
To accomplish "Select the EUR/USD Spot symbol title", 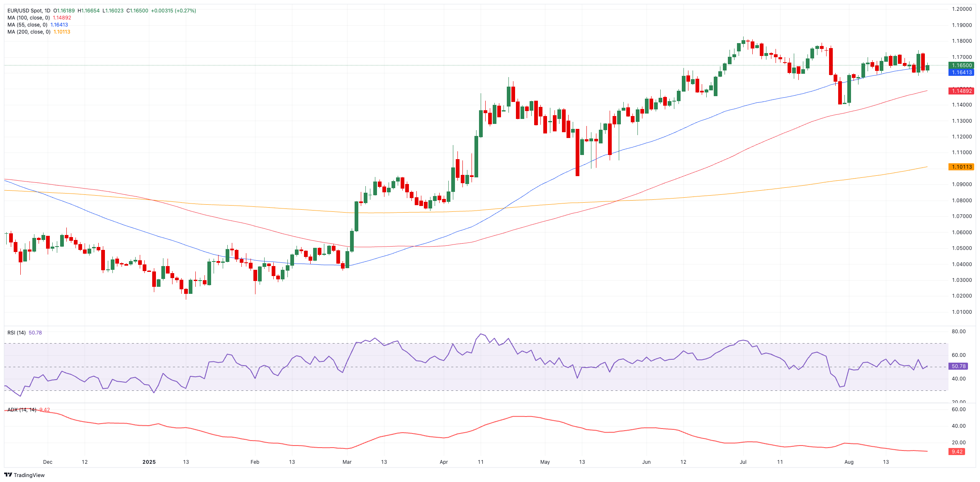I will [29, 11].
